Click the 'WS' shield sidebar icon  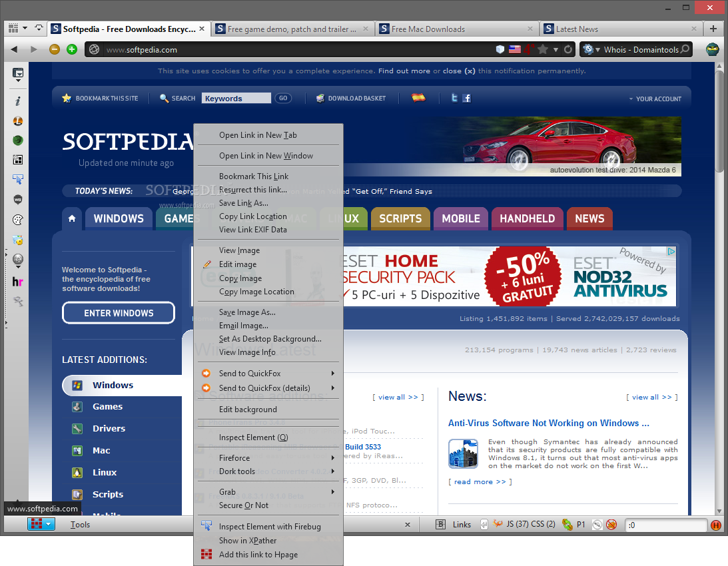click(x=17, y=200)
